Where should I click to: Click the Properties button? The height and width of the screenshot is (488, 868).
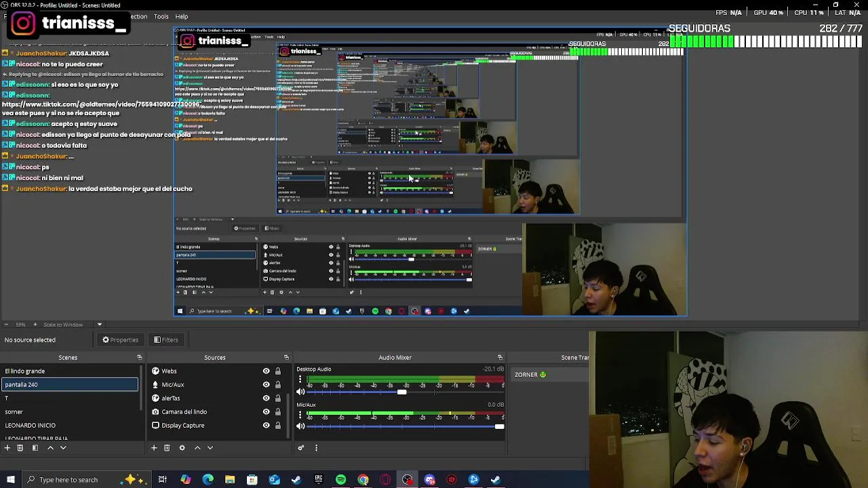pos(120,340)
